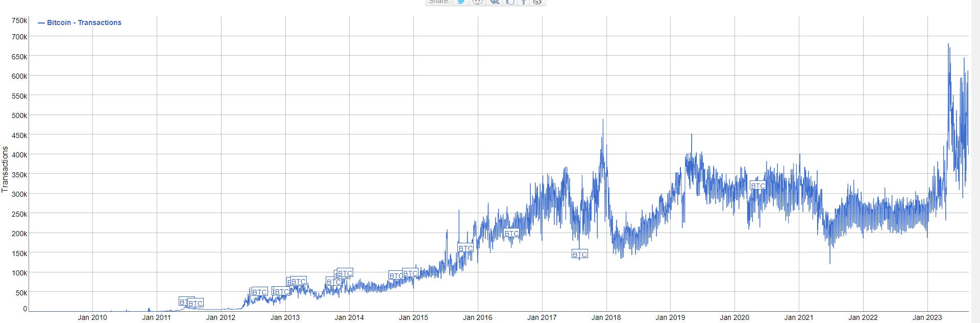Click the Jan 2012 x-axis label

click(x=220, y=317)
